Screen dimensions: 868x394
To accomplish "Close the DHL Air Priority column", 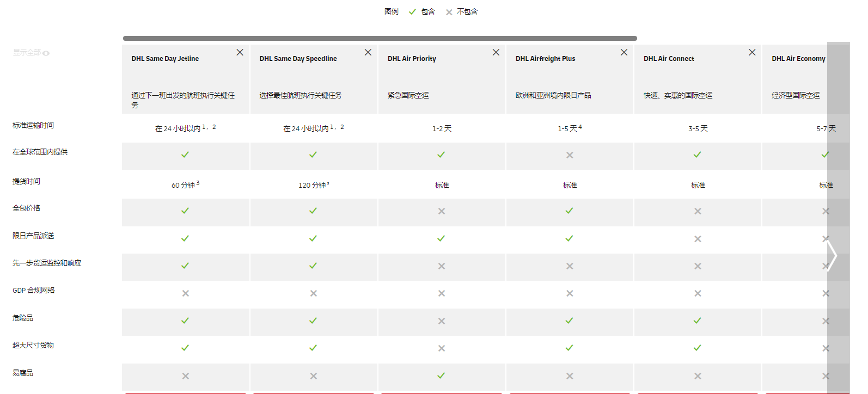I will tap(496, 52).
